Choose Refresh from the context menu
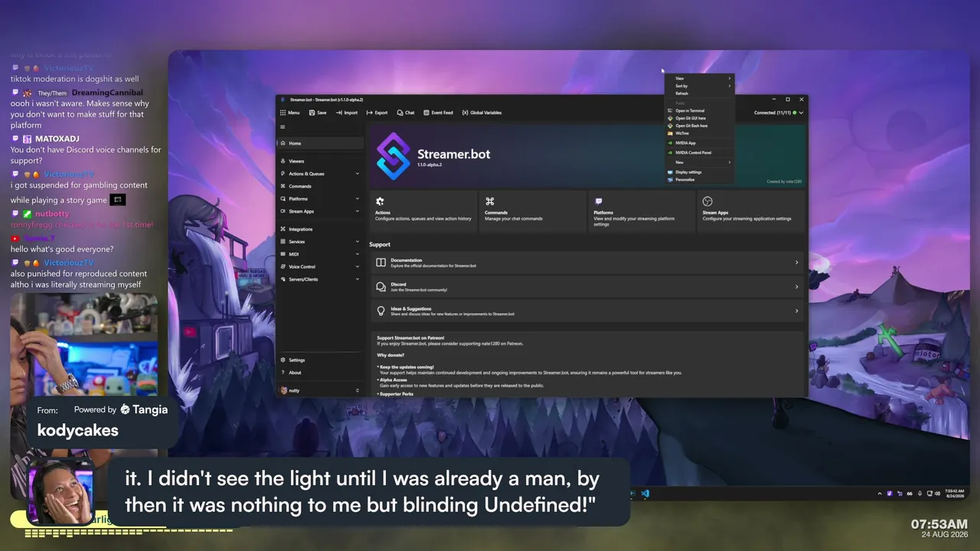This screenshot has height=551, width=980. (x=699, y=93)
